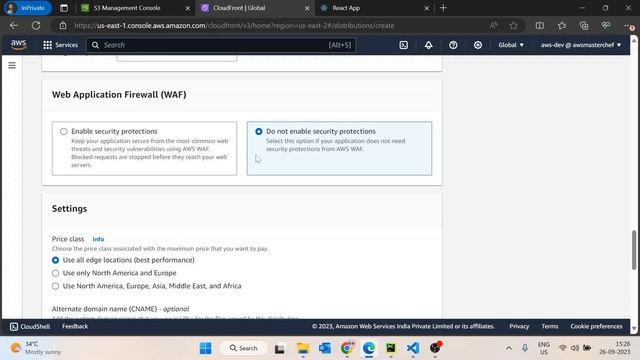640x360 pixels.
Task: Open CloudShell from the footer
Action: 30,327
